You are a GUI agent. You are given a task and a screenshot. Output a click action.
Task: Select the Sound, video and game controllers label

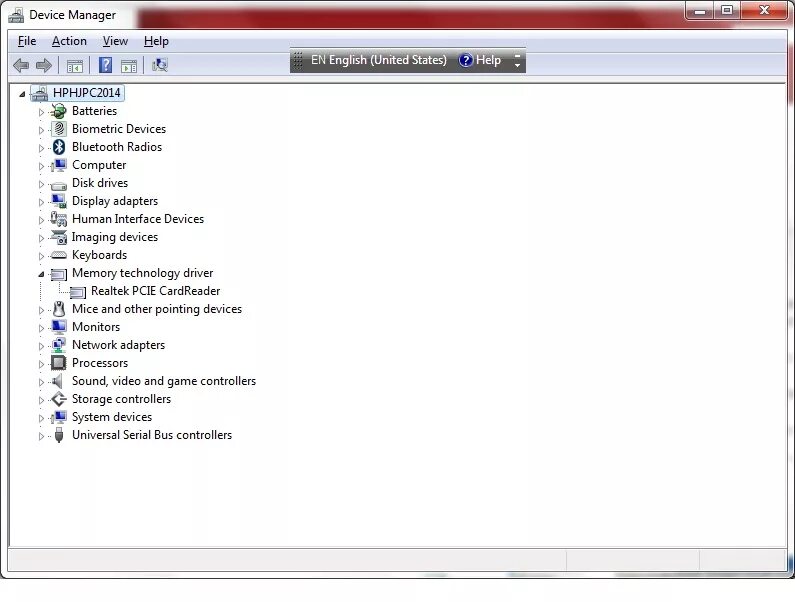click(164, 381)
